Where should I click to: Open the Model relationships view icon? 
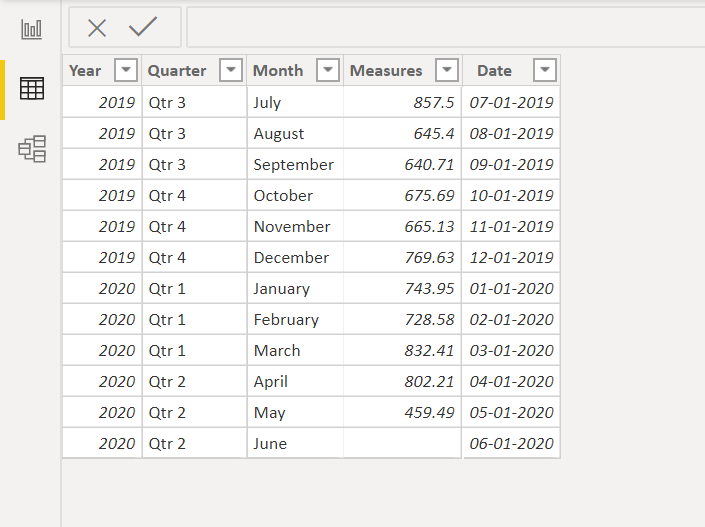(31, 149)
